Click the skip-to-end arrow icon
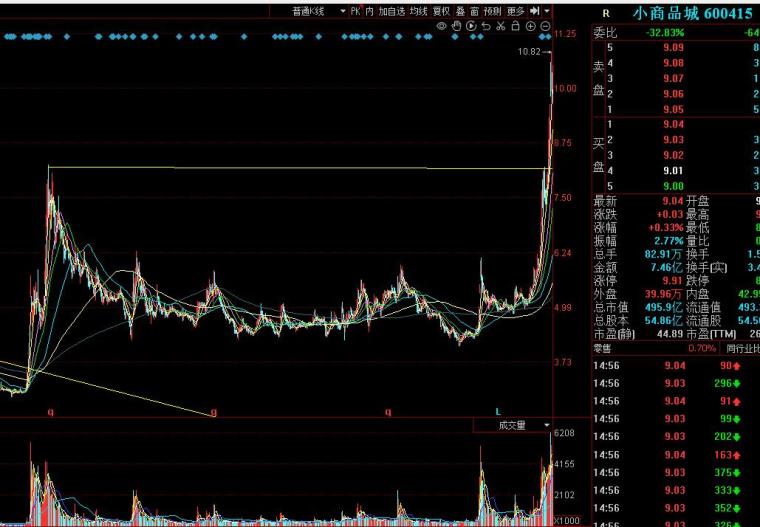Image resolution: width=760 pixels, height=527 pixels. 535,11
